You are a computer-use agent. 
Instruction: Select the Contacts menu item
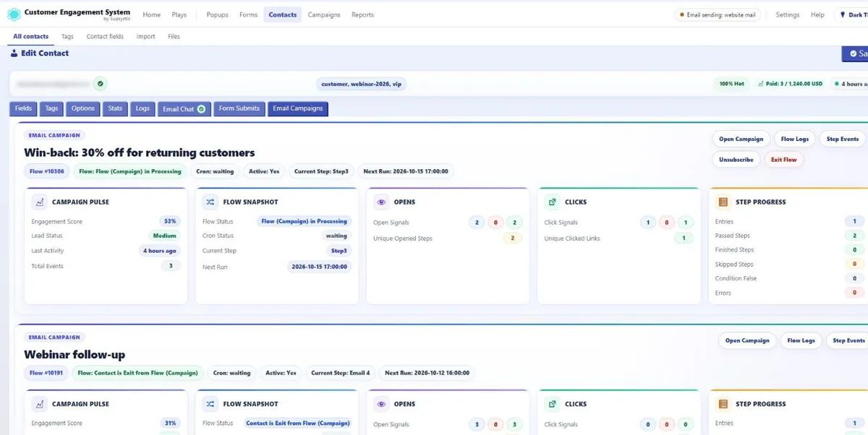coord(283,14)
